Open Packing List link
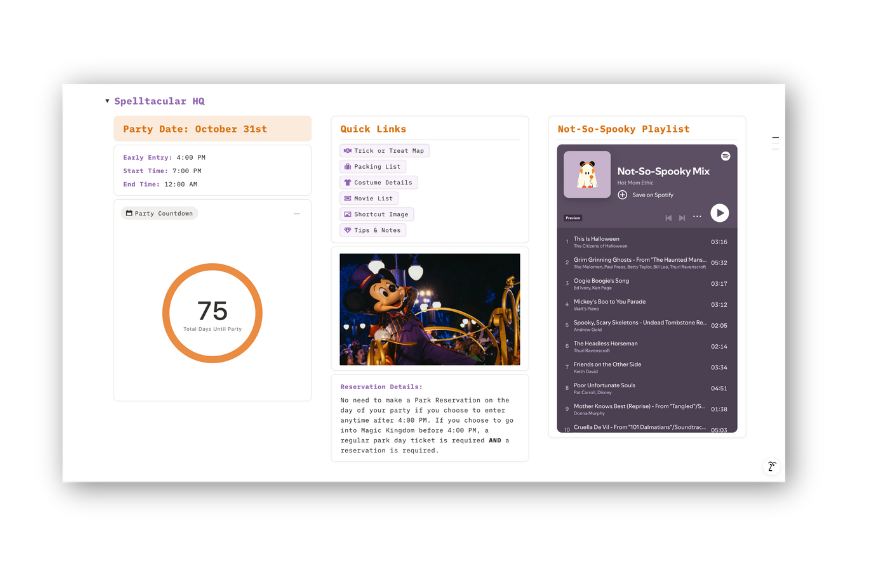This screenshot has width=879, height=570. 373,166
